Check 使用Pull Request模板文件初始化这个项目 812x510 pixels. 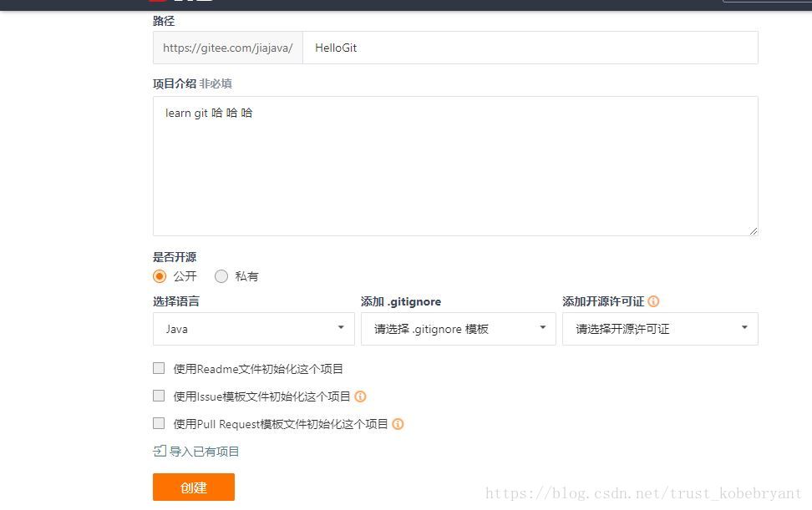pos(159,423)
